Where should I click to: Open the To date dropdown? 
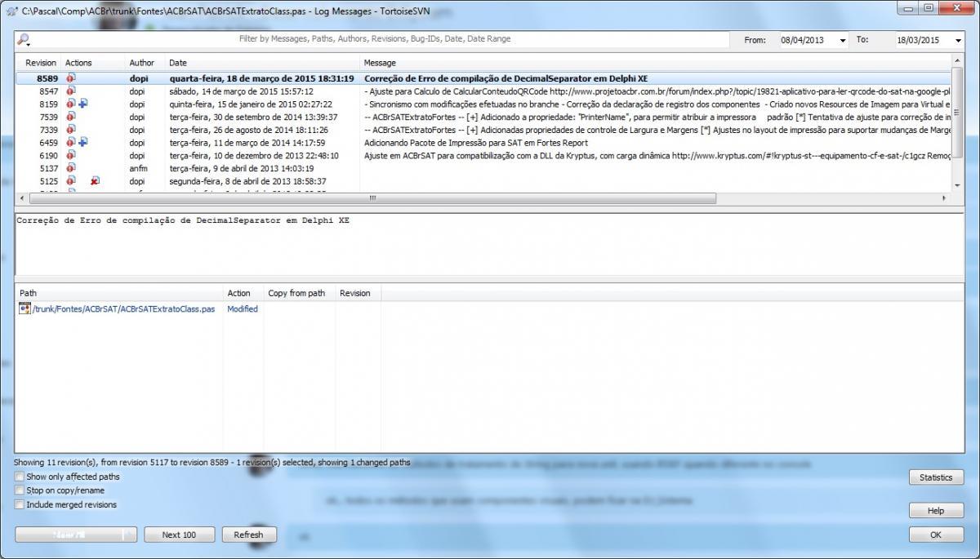click(x=958, y=40)
